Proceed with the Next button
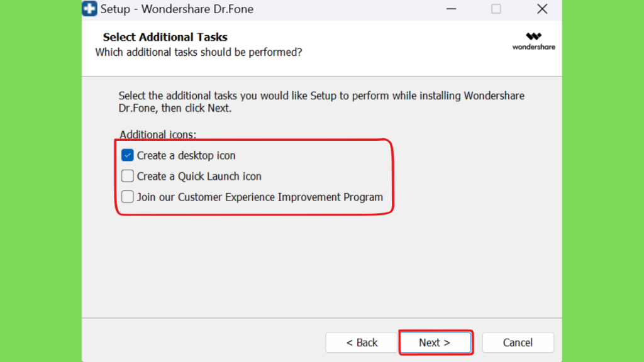Viewport: 644px width, 362px height. click(435, 343)
